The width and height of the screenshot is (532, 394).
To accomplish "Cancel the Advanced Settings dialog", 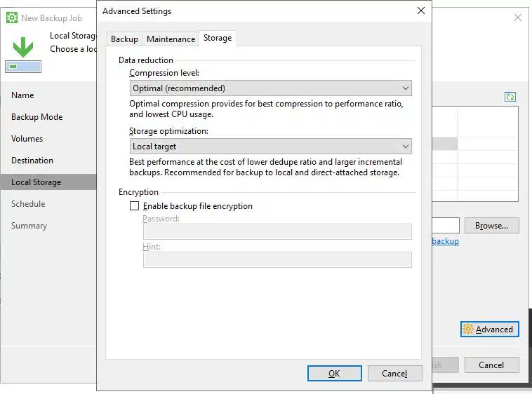I will [x=394, y=374].
